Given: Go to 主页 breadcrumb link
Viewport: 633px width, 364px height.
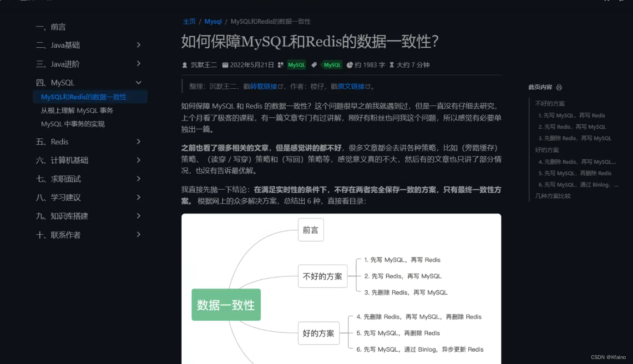Looking at the screenshot, I should [189, 21].
